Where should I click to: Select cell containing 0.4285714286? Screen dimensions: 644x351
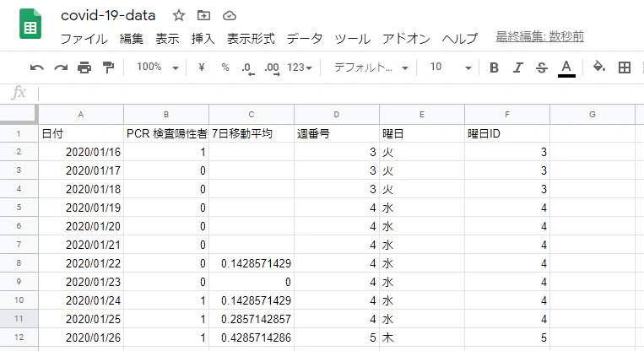tap(252, 337)
